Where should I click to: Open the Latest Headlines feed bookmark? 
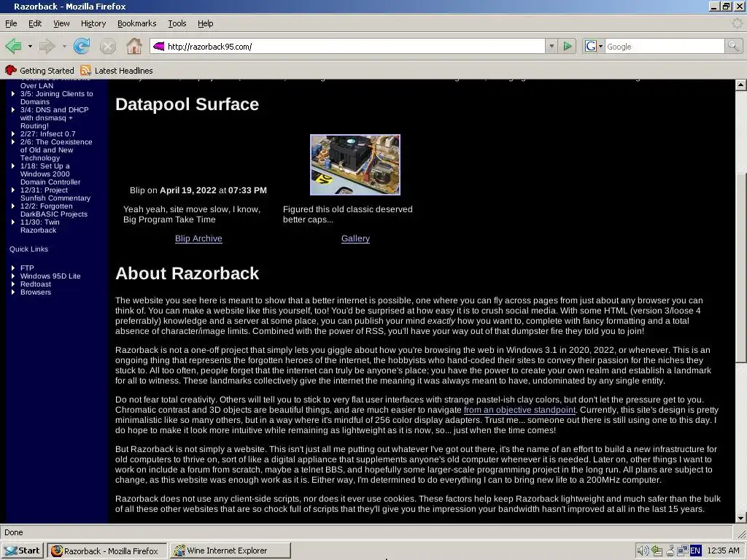pyautogui.click(x=117, y=71)
